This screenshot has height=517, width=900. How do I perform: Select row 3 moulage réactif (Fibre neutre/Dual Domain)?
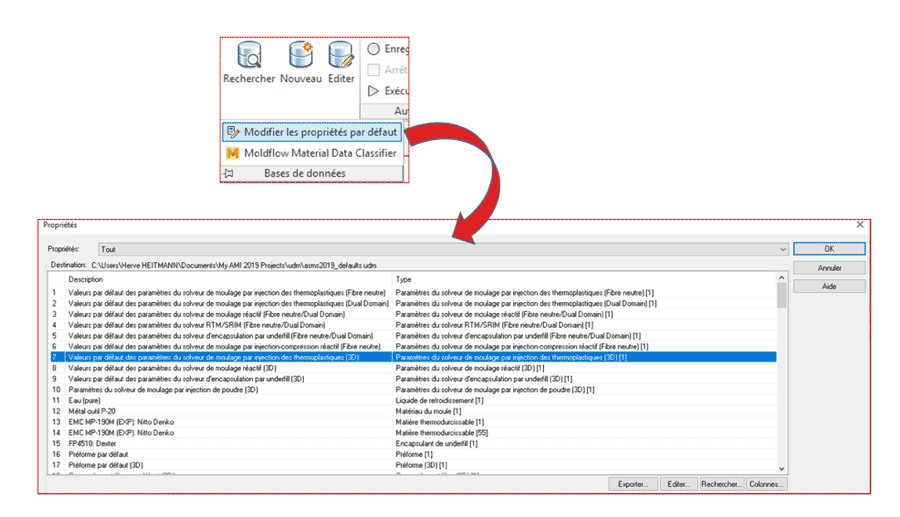[x=413, y=314]
